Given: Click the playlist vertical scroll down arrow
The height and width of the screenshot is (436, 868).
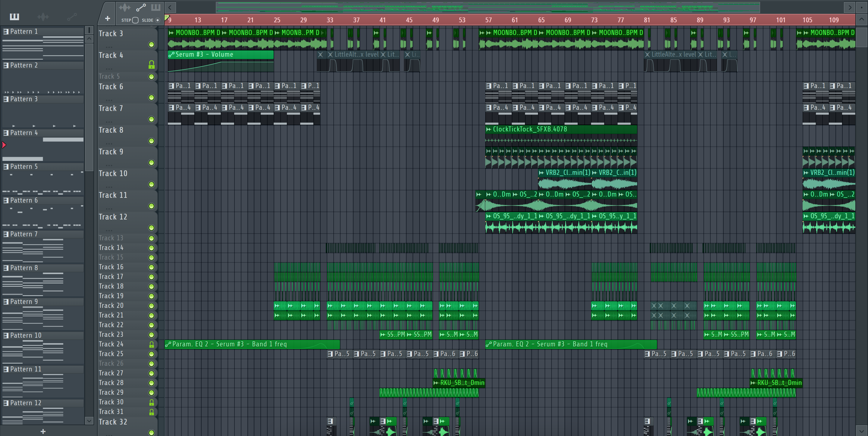Looking at the screenshot, I should [x=861, y=431].
